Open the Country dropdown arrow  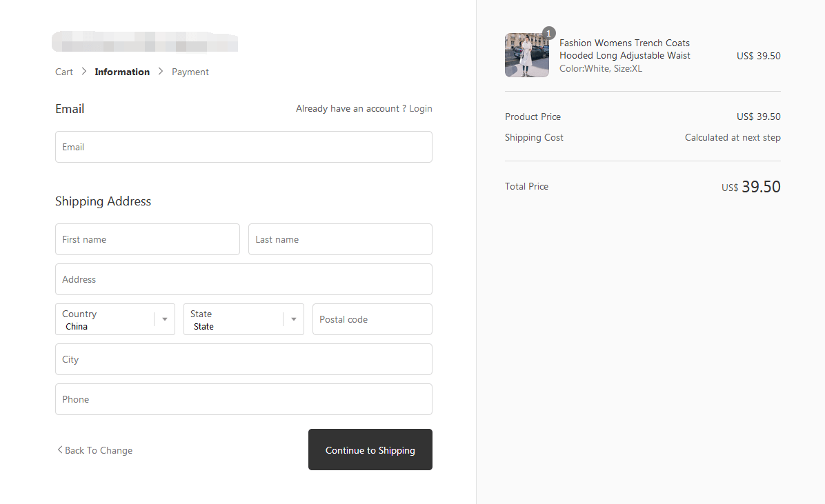(165, 319)
